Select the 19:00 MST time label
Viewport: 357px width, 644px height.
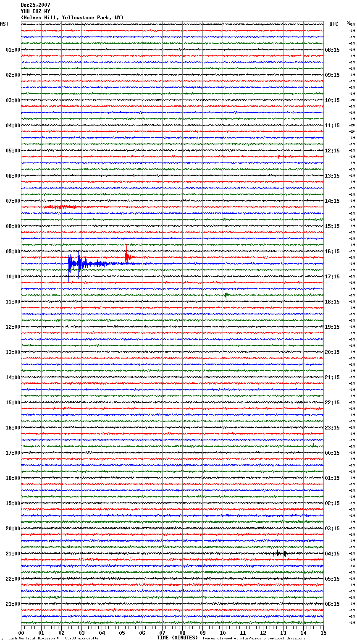(13, 503)
